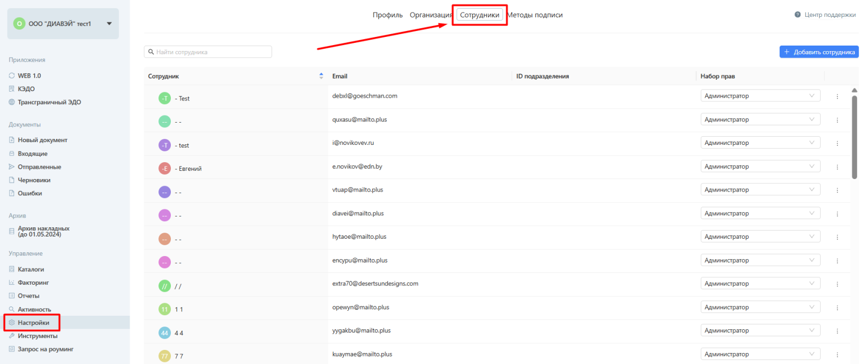Expand Администратор dropdown for diavei@mailto.plus
This screenshot has width=868, height=364.
point(759,213)
